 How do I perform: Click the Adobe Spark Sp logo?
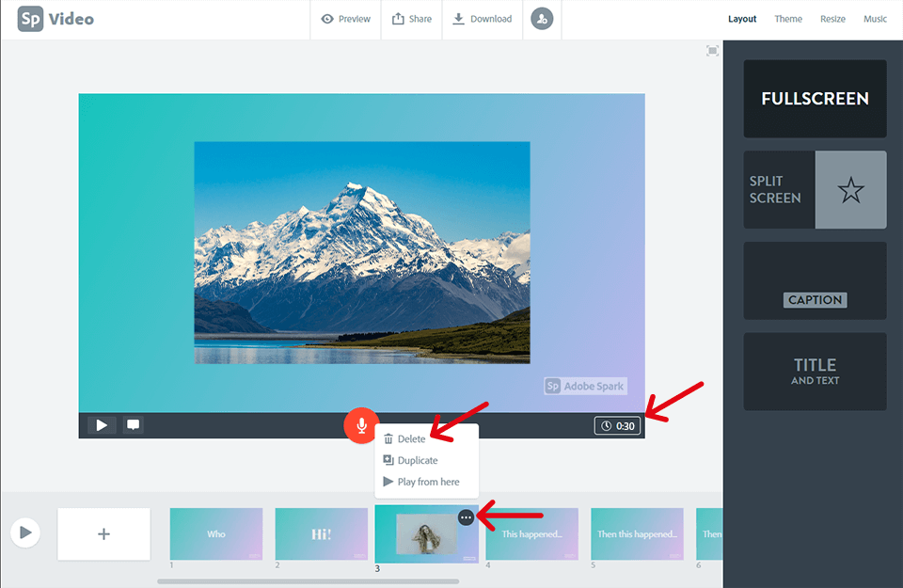tap(30, 19)
